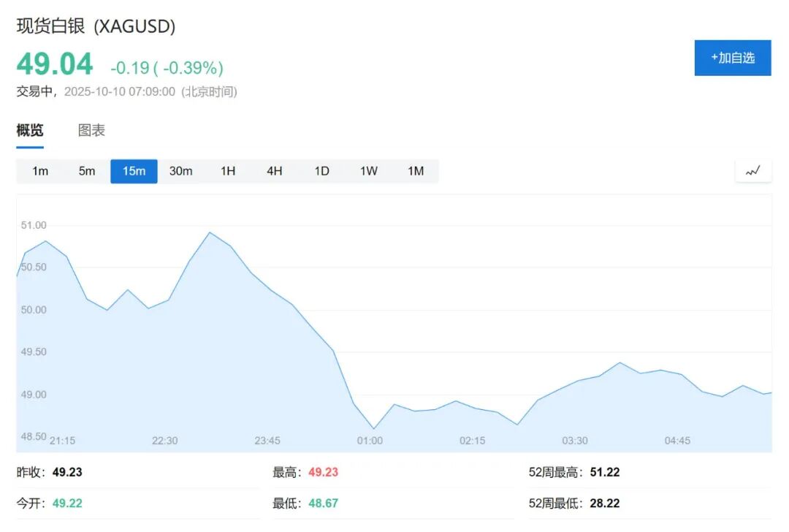Switch to the 概览 tab
The image size is (789, 532).
click(30, 131)
